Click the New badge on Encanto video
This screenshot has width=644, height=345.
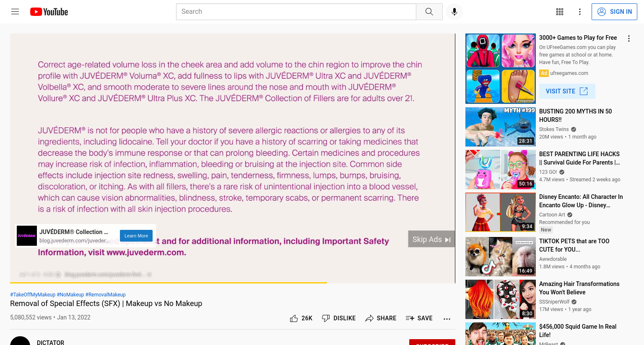click(546, 230)
